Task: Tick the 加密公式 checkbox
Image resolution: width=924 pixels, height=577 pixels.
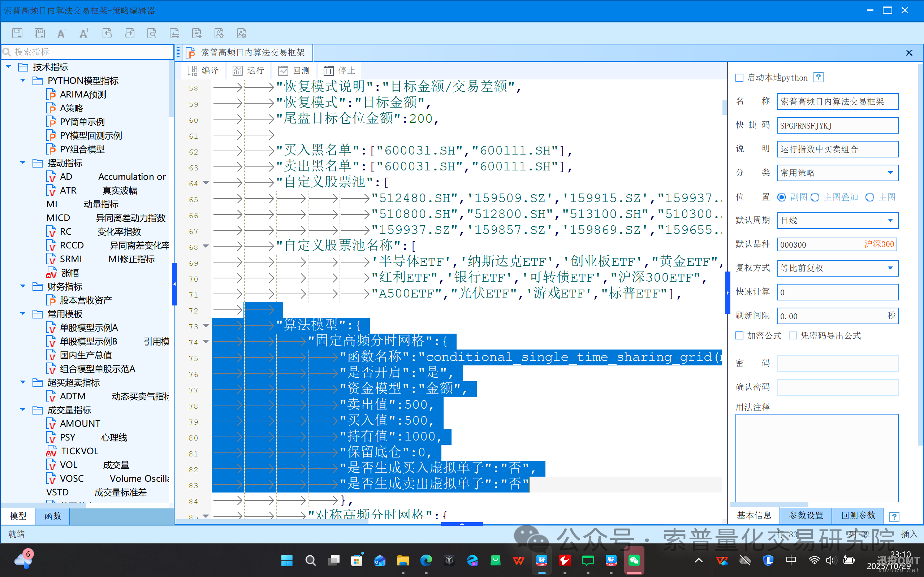Action: [x=740, y=335]
